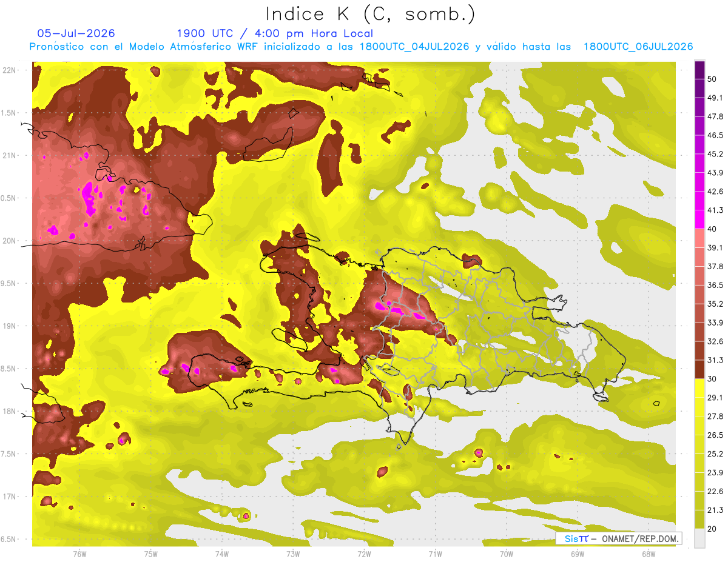Pick the dark brown colorbar swatch between 30 and 31.3

(x=699, y=370)
